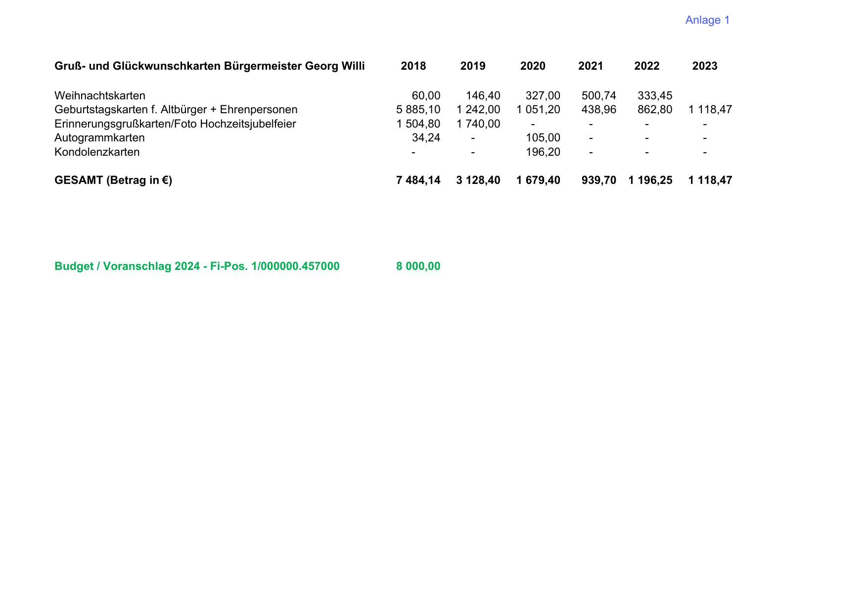Select the 'GESAMT (Betrag in €)' label

point(113,180)
